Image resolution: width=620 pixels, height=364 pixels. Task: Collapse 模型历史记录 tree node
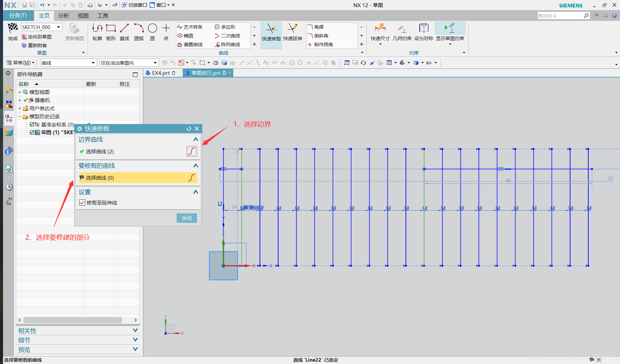pos(20,116)
